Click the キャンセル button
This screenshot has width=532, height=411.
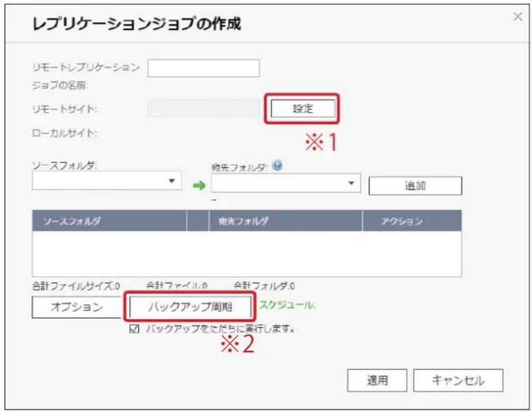pyautogui.click(x=458, y=380)
